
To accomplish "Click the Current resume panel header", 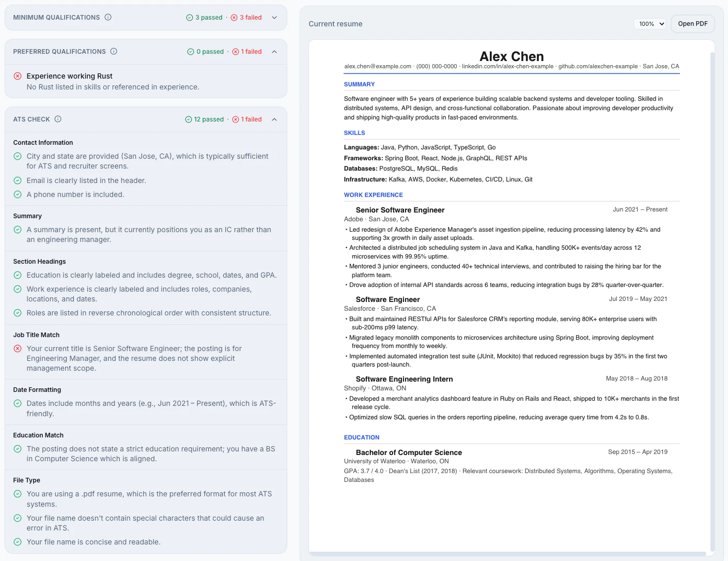I will 335,24.
